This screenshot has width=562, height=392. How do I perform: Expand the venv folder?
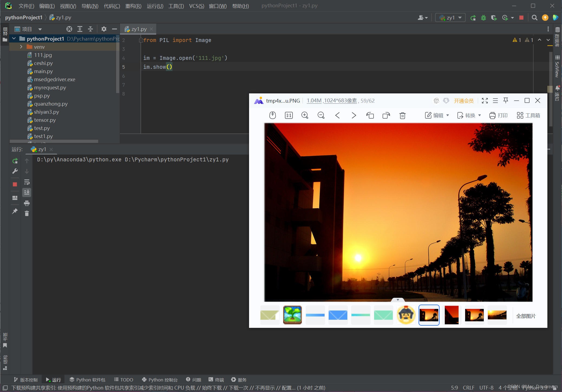[x=21, y=47]
